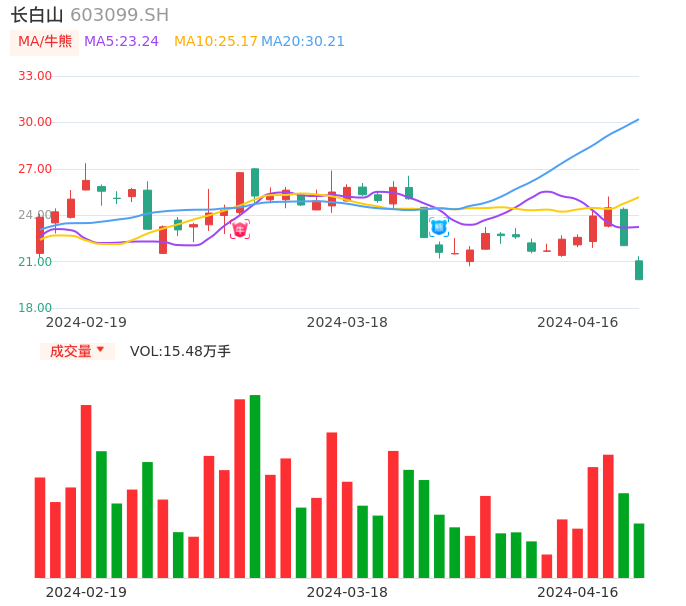Click the 长白山 stock name title
This screenshot has height=606, width=686.
37,15
